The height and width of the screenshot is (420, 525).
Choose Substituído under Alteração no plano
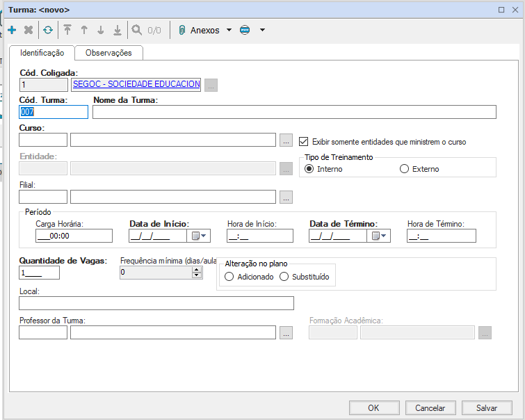click(284, 277)
